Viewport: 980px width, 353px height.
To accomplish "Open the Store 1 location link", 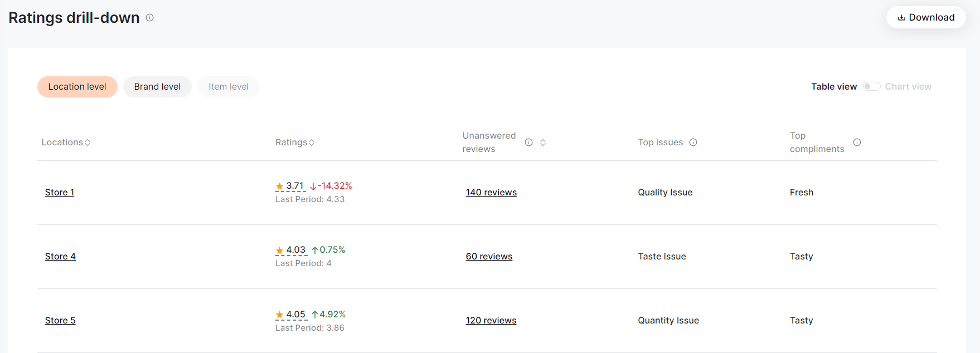I will 60,193.
